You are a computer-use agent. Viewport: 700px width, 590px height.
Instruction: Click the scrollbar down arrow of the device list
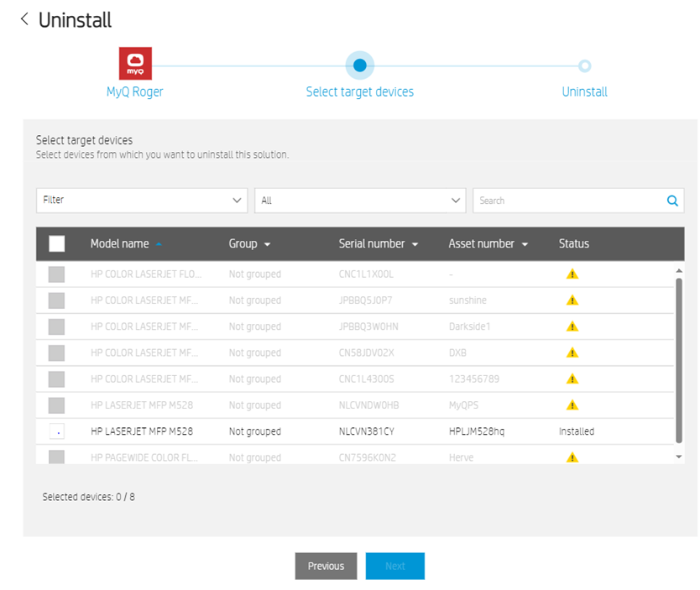click(x=680, y=456)
